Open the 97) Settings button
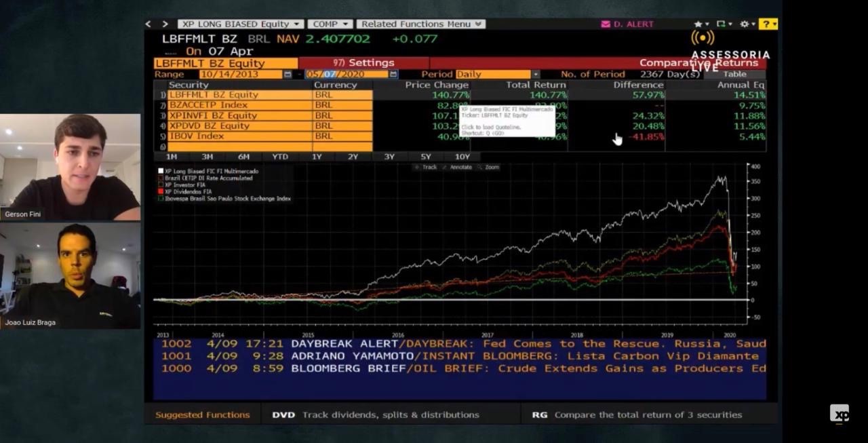This screenshot has width=868, height=443. (363, 63)
